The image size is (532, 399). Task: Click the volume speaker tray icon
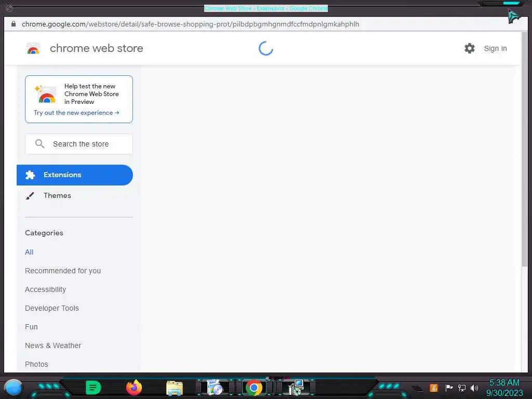point(474,388)
